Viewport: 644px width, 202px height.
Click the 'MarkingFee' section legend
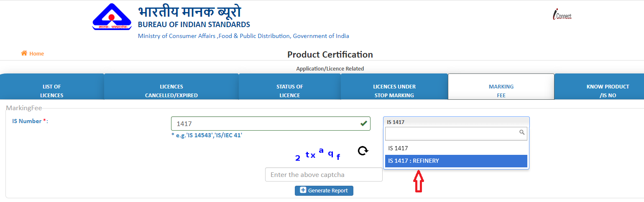coord(24,108)
